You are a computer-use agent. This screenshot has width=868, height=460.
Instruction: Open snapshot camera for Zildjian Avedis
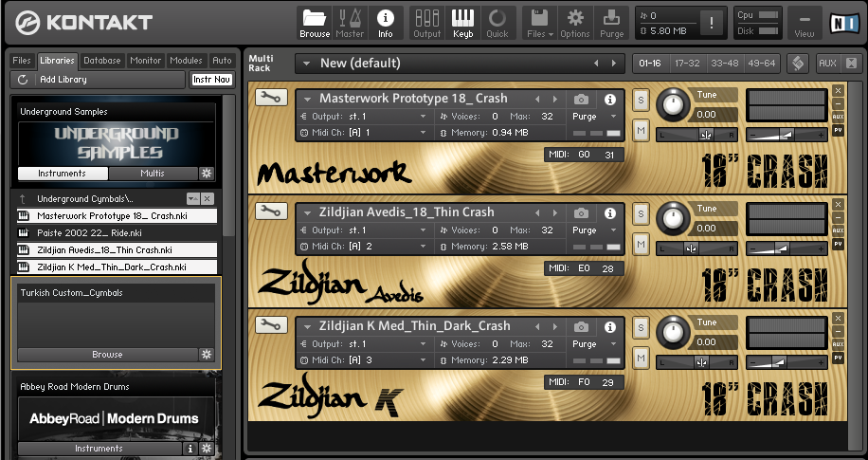click(x=581, y=212)
